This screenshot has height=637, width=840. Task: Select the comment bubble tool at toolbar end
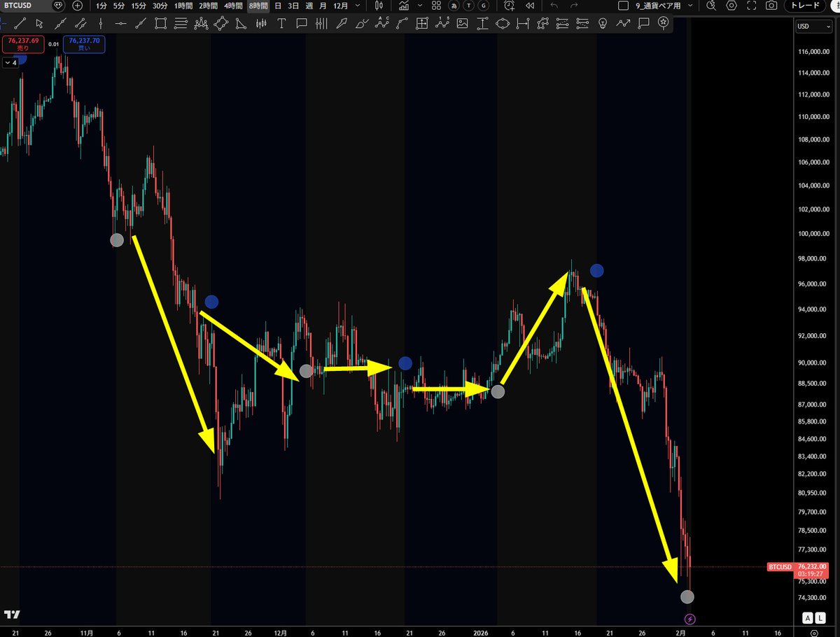point(643,24)
